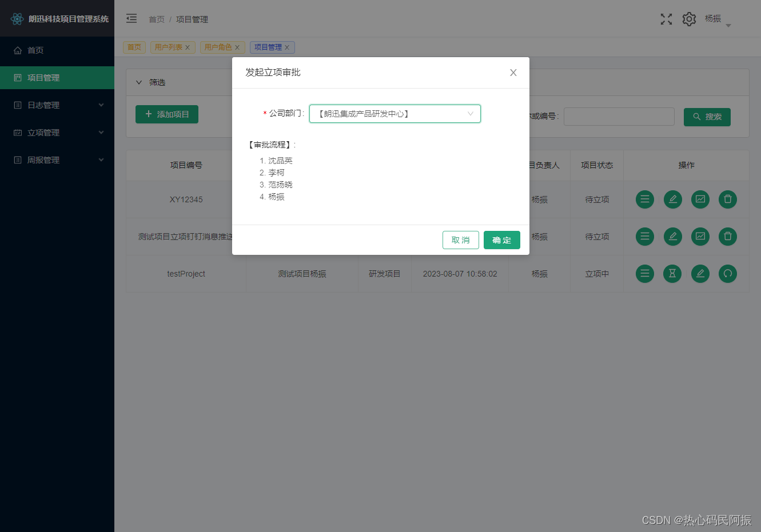This screenshot has width=761, height=532.
Task: Switch to the 项目管理 tab
Action: point(268,47)
